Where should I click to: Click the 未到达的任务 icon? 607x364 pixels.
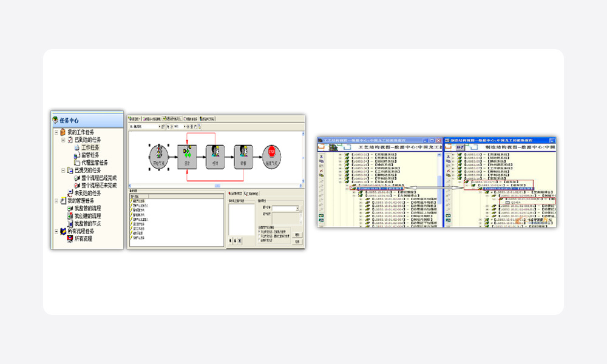[x=70, y=193]
